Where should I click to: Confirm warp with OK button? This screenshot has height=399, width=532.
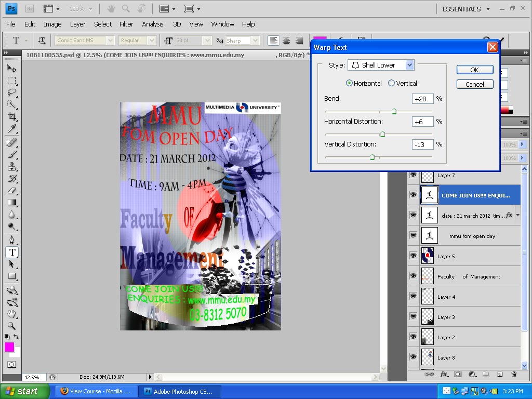(475, 70)
